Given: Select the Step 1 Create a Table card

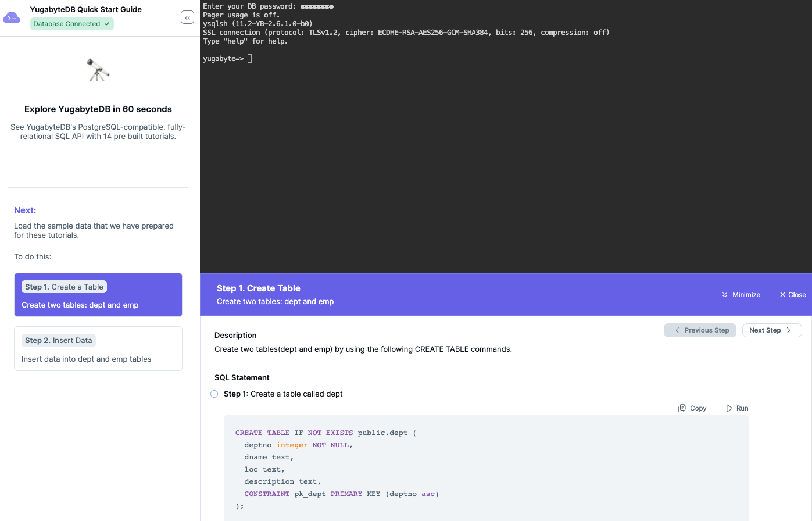Looking at the screenshot, I should [x=98, y=295].
